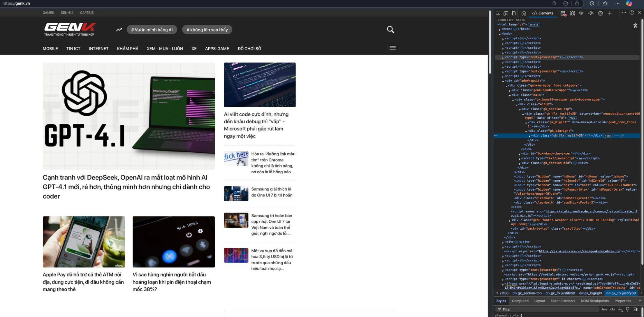Toggle the computed styles sidebar icon
Screen dimensions: 644x317
click(x=635, y=309)
